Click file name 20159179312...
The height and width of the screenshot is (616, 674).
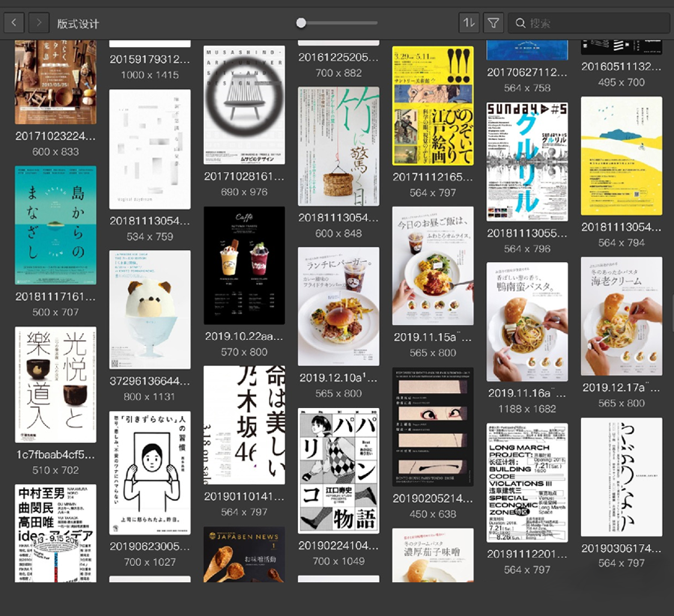tap(150, 59)
